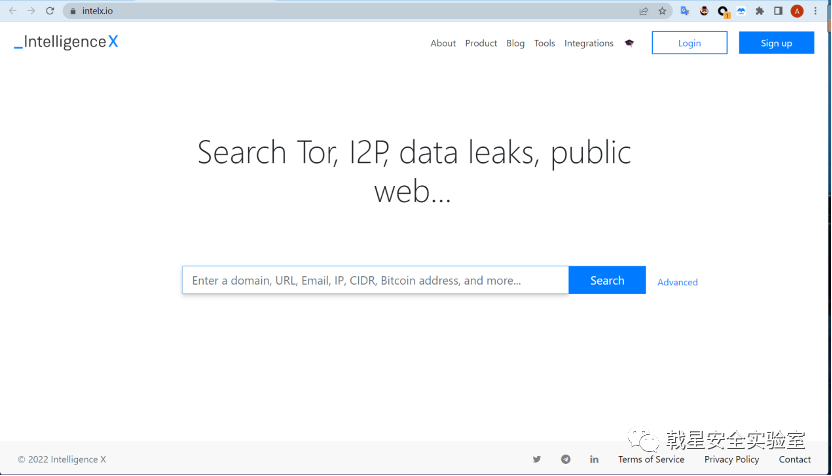The image size is (832, 476).
Task: Open the About menu item
Action: (x=443, y=44)
